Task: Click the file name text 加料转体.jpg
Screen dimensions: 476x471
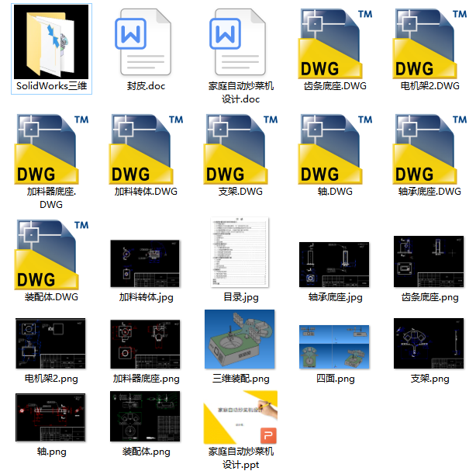Action: [146, 297]
